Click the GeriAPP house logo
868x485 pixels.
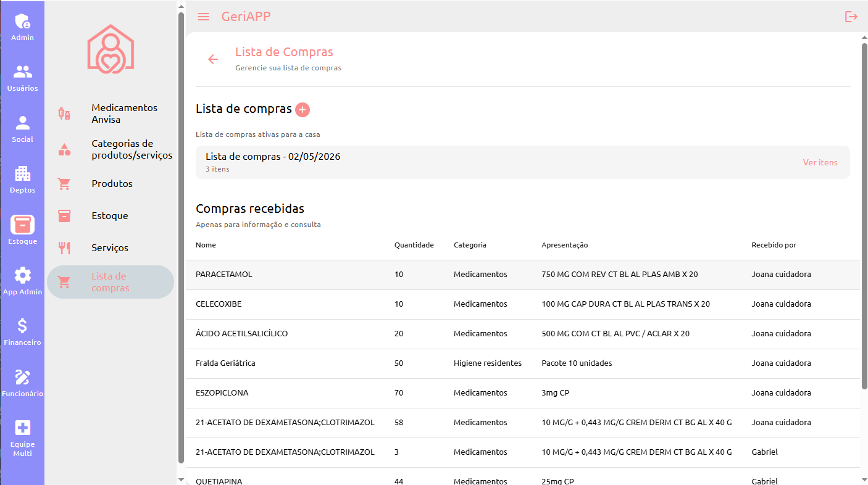111,49
